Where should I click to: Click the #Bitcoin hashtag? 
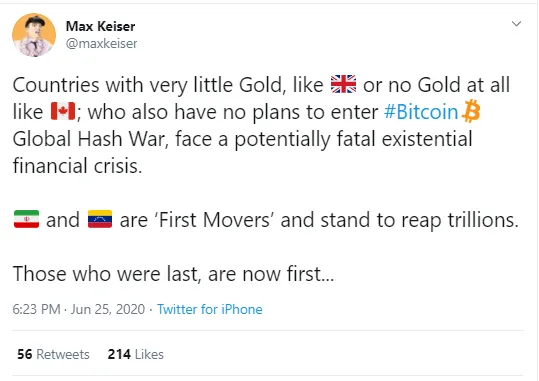pos(421,112)
